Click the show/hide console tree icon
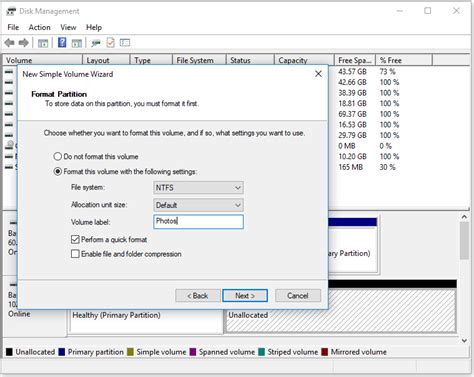The image size is (474, 377). tap(43, 43)
